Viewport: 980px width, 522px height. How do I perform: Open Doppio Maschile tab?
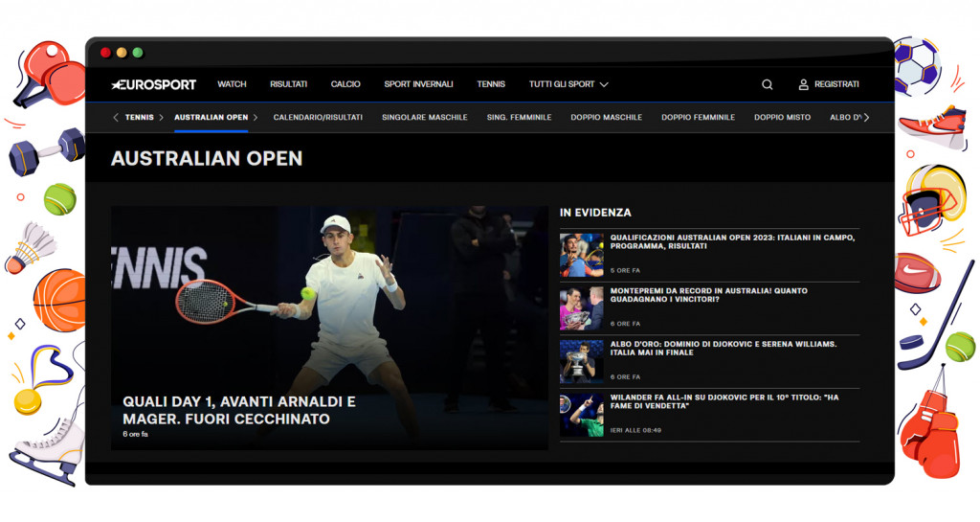(606, 118)
